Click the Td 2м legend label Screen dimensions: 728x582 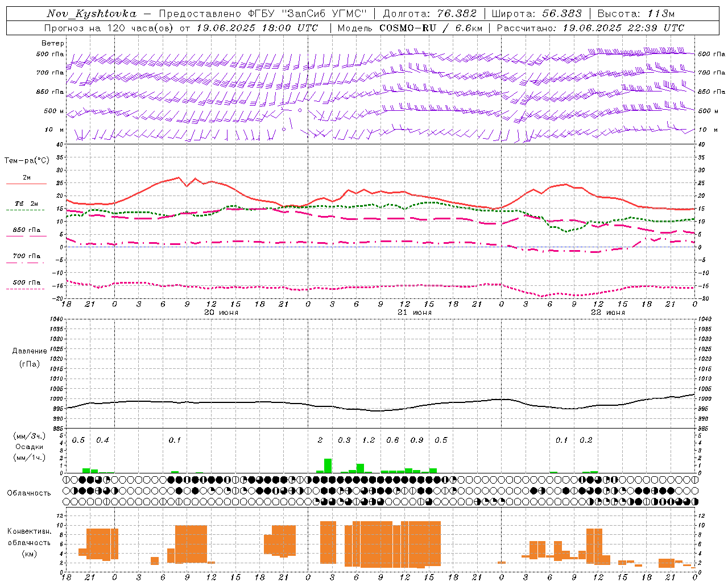click(x=27, y=203)
